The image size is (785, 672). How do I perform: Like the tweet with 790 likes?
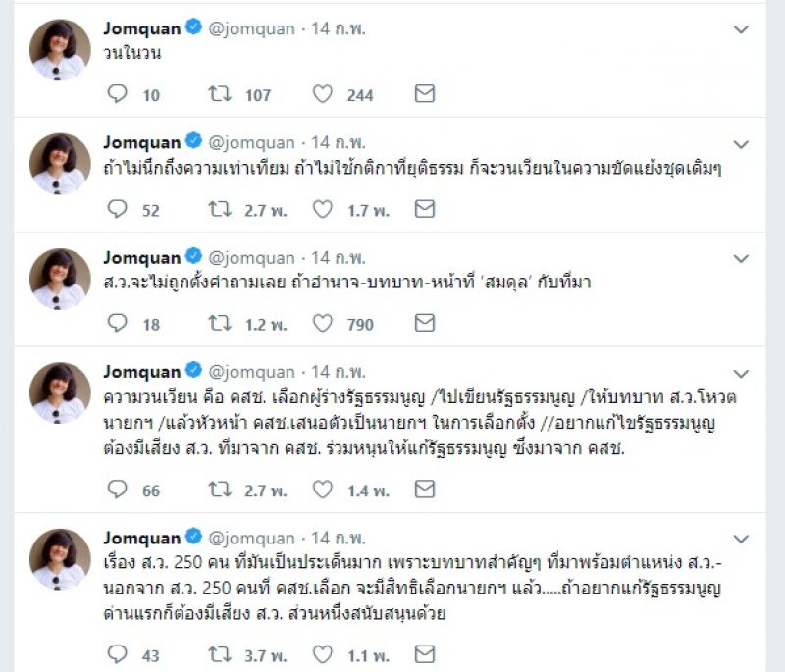click(x=322, y=323)
